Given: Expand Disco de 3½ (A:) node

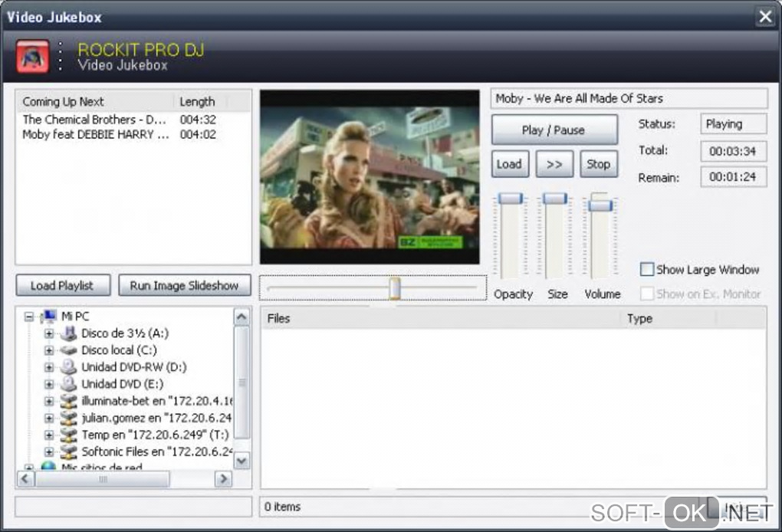Looking at the screenshot, I should [49, 333].
